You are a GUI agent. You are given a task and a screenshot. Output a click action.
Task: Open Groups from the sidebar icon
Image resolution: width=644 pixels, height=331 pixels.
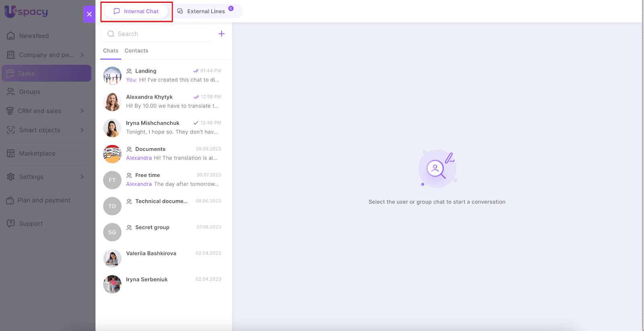pyautogui.click(x=11, y=92)
